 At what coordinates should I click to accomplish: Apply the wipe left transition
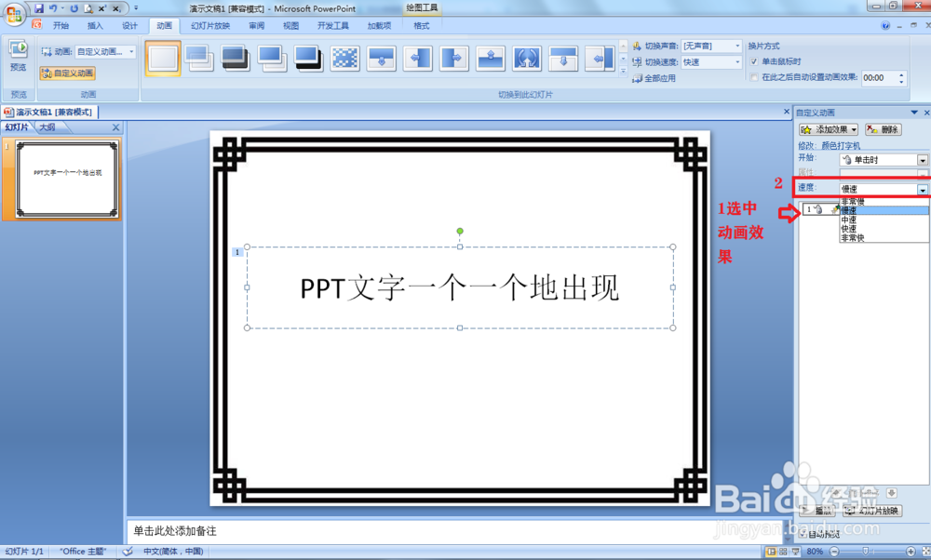(418, 58)
